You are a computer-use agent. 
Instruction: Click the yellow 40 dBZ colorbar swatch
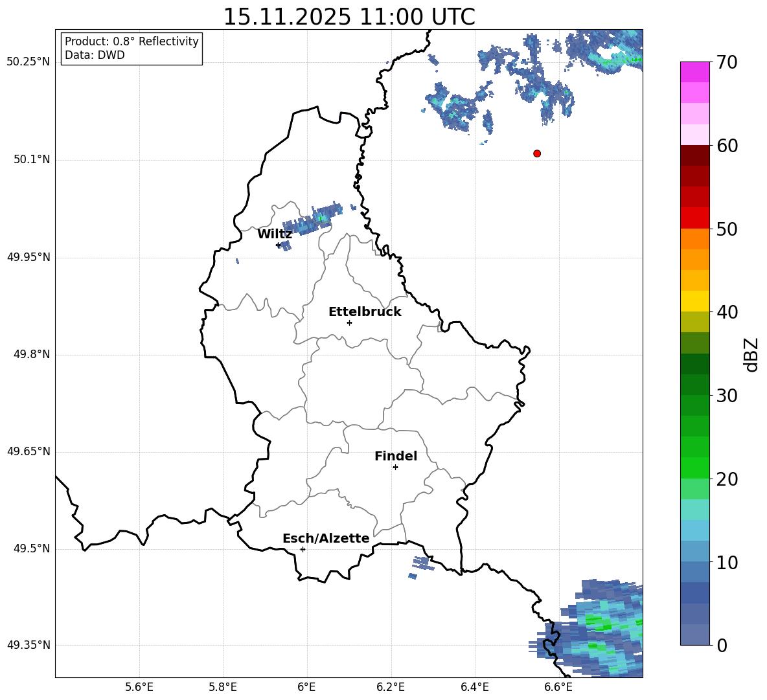[694, 301]
